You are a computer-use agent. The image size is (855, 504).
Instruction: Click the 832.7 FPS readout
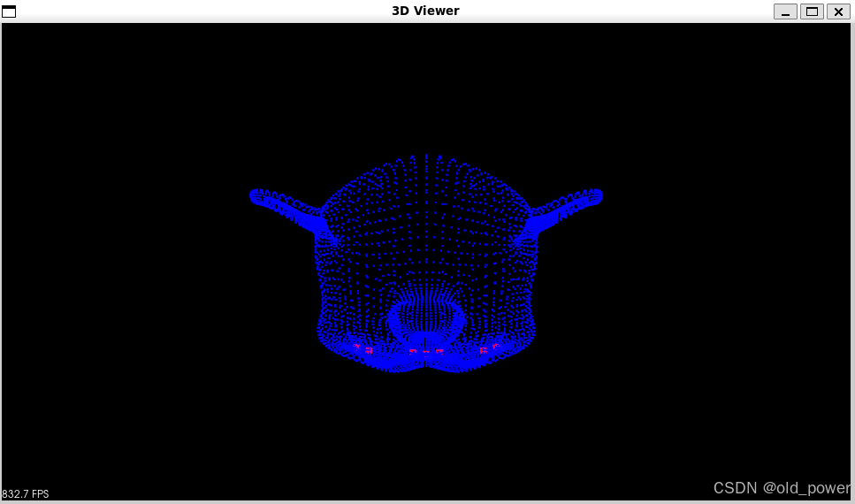click(26, 493)
